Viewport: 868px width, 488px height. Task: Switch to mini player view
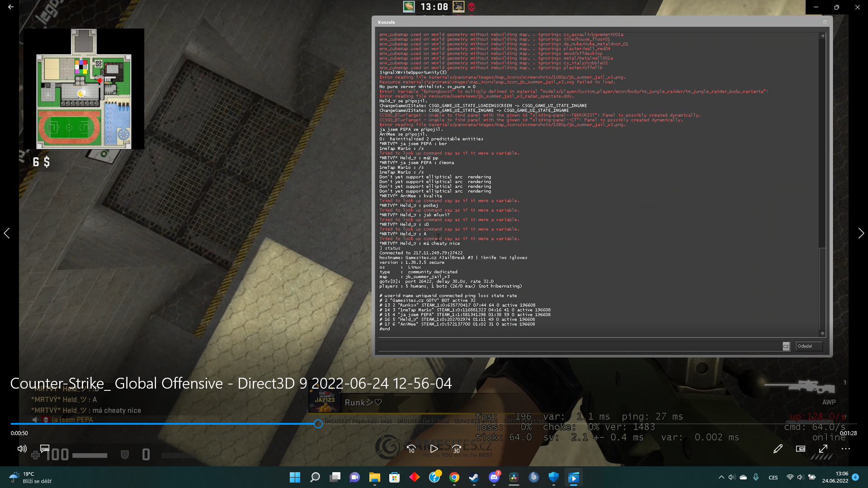click(x=800, y=449)
